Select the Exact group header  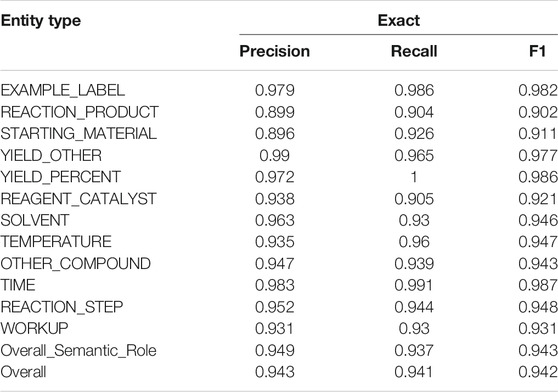[399, 20]
